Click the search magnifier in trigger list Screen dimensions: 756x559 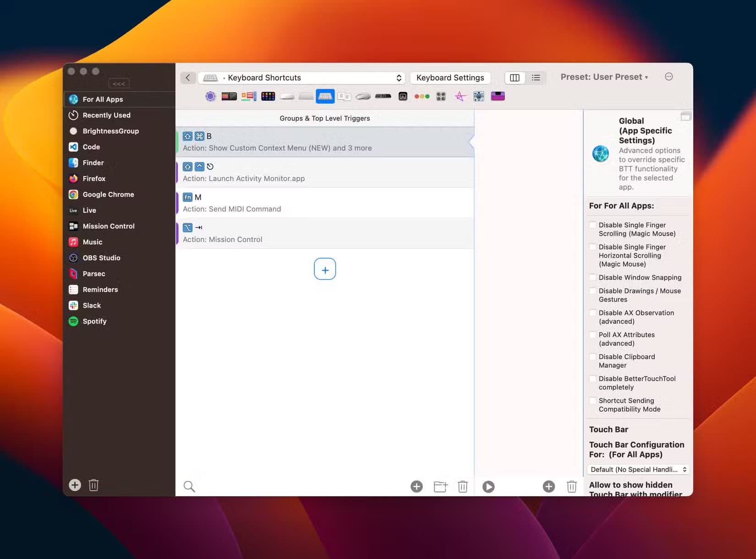click(x=189, y=487)
